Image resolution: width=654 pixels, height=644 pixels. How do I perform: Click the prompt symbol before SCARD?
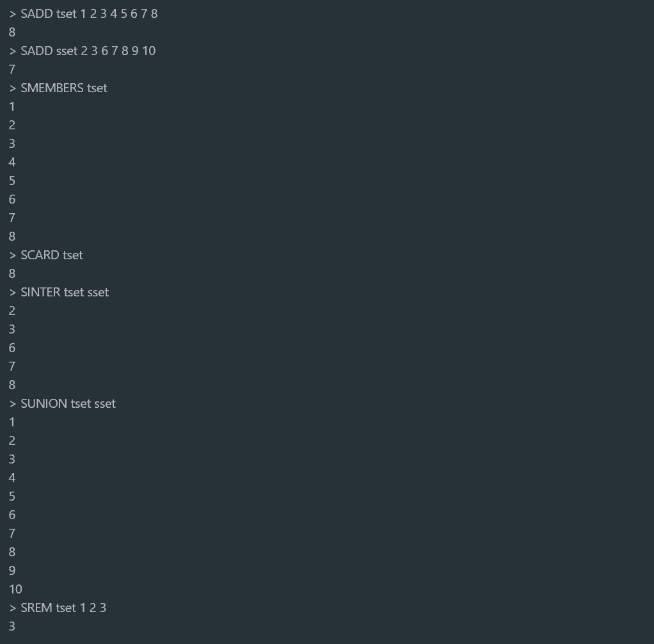[13, 255]
